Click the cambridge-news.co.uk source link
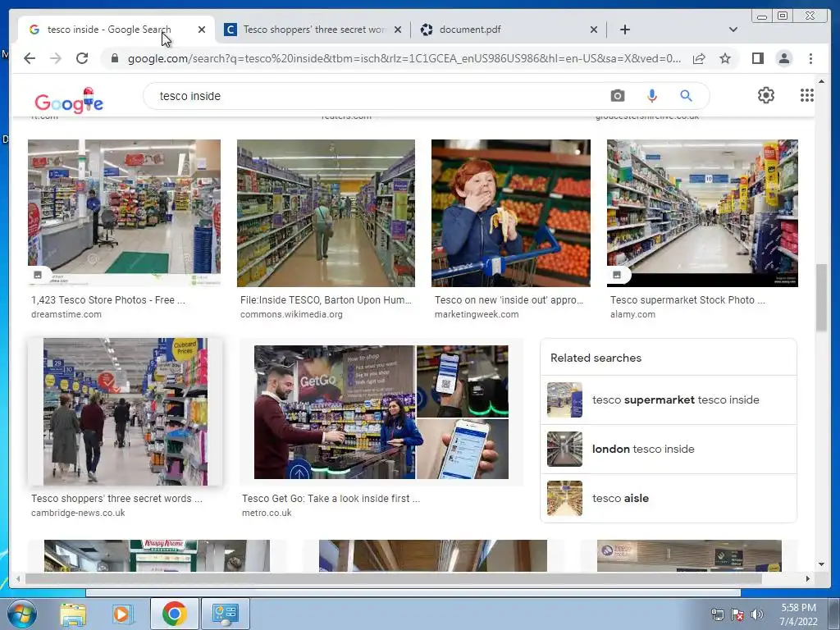This screenshot has height=630, width=840. click(x=78, y=513)
